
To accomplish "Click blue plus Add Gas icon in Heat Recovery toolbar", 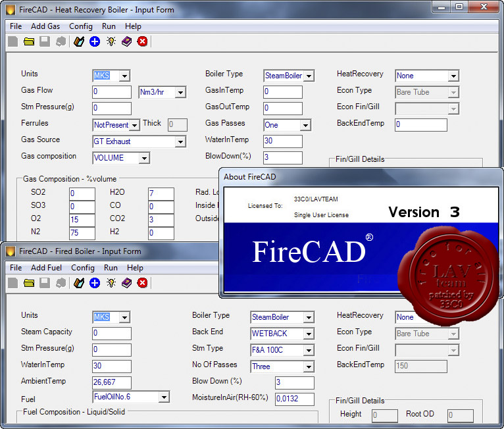I will (95, 41).
